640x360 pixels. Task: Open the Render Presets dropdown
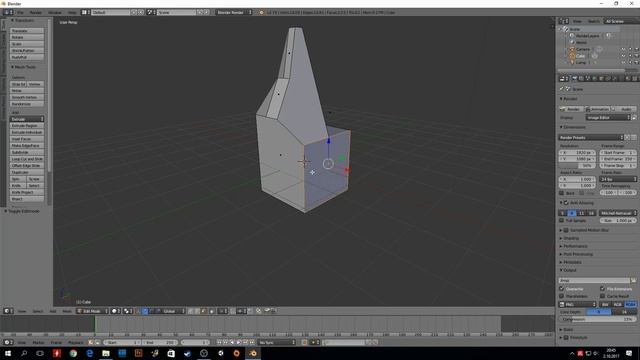pos(591,138)
